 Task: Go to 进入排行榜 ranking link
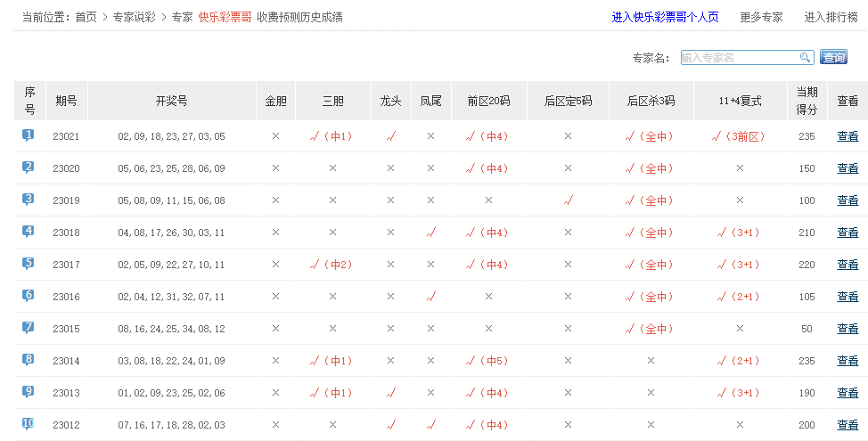pos(831,17)
